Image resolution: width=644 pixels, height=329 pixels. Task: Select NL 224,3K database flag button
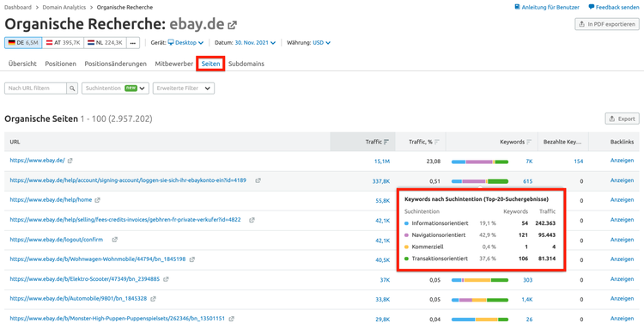105,43
